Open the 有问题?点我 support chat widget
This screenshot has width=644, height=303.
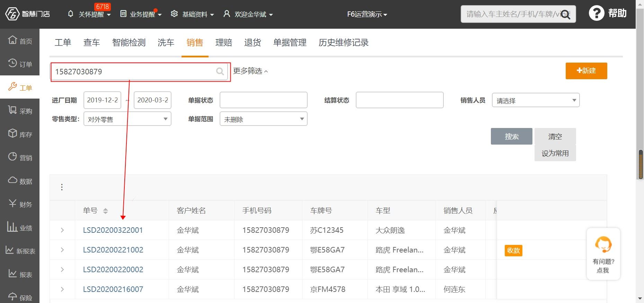[603, 254]
